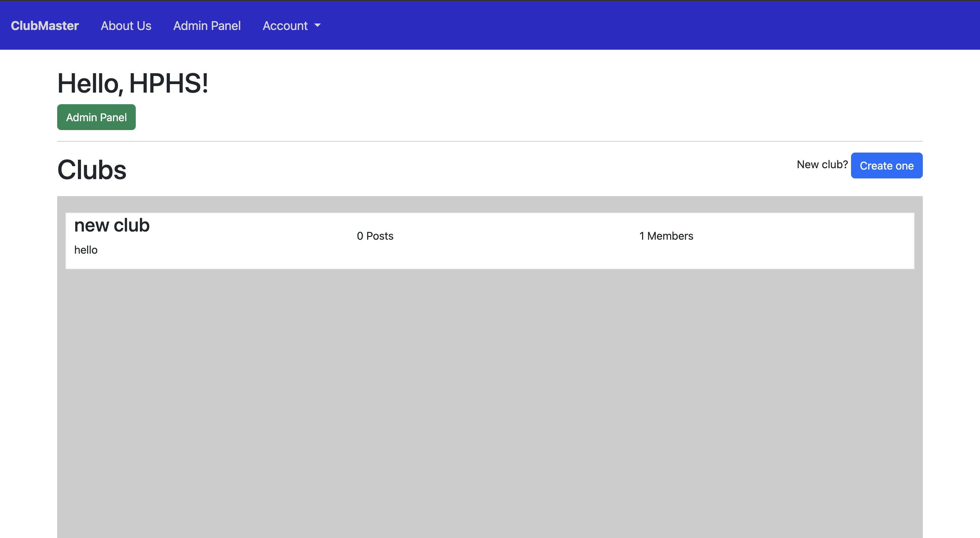
Task: Click the 1 Members count
Action: (x=666, y=236)
